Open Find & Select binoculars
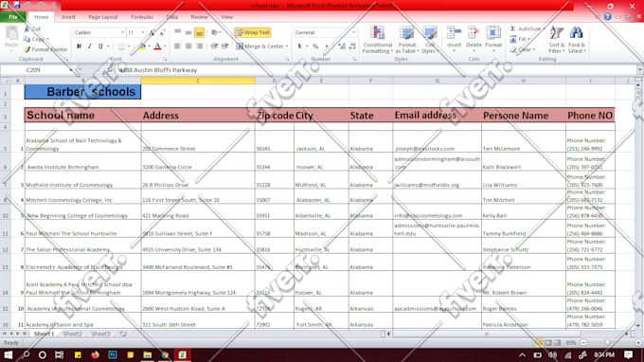 point(577,40)
